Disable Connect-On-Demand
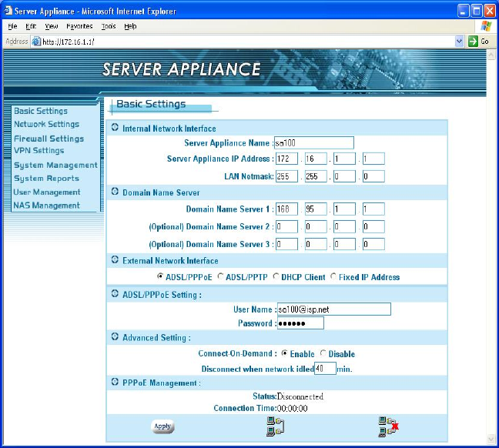Screen dimensions: 499x448 323,353
